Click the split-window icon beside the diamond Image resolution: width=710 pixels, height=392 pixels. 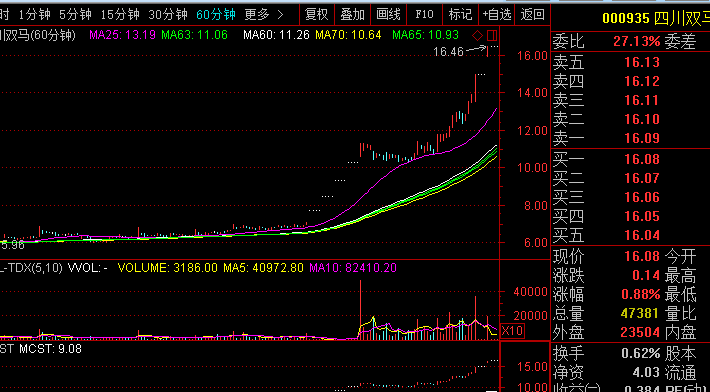[x=492, y=35]
